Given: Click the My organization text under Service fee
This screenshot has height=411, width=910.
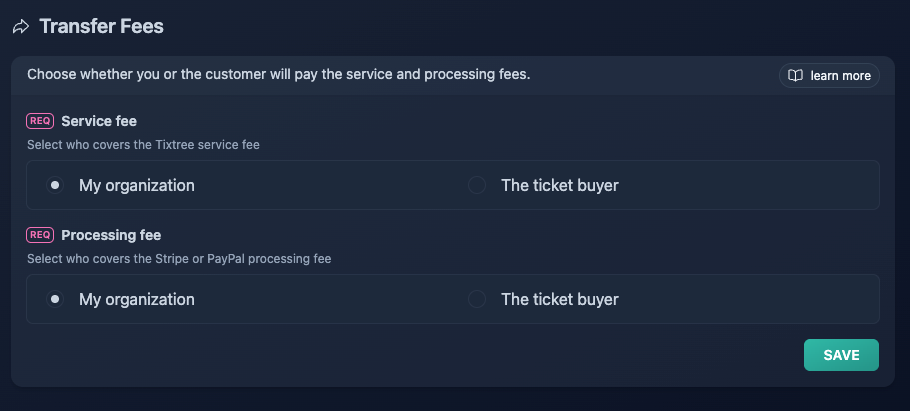Looking at the screenshot, I should [137, 185].
